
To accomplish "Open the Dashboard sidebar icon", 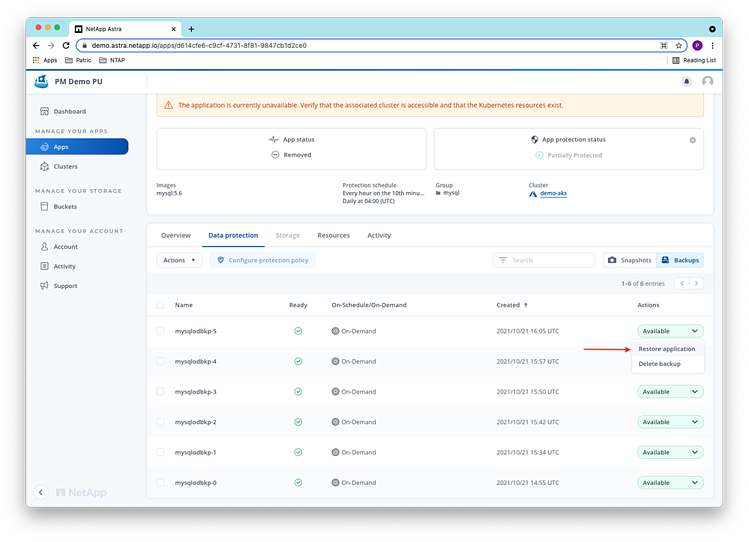I will coord(44,111).
